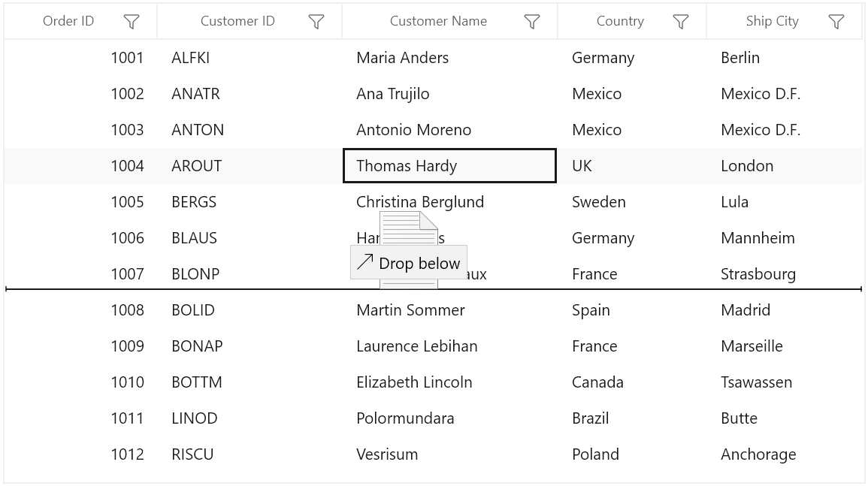Open the Country filter icon

click(x=681, y=22)
